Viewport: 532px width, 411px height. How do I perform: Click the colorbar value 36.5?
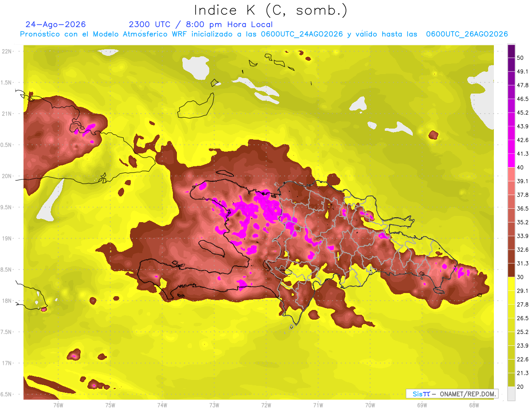coord(523,208)
